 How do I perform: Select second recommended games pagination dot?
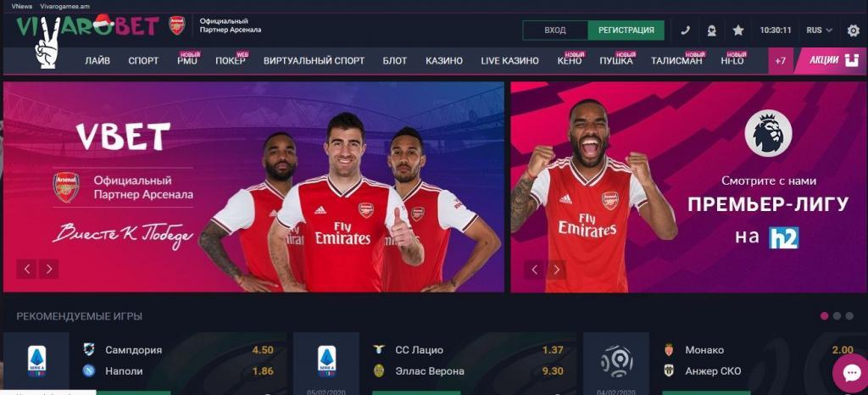(x=837, y=316)
